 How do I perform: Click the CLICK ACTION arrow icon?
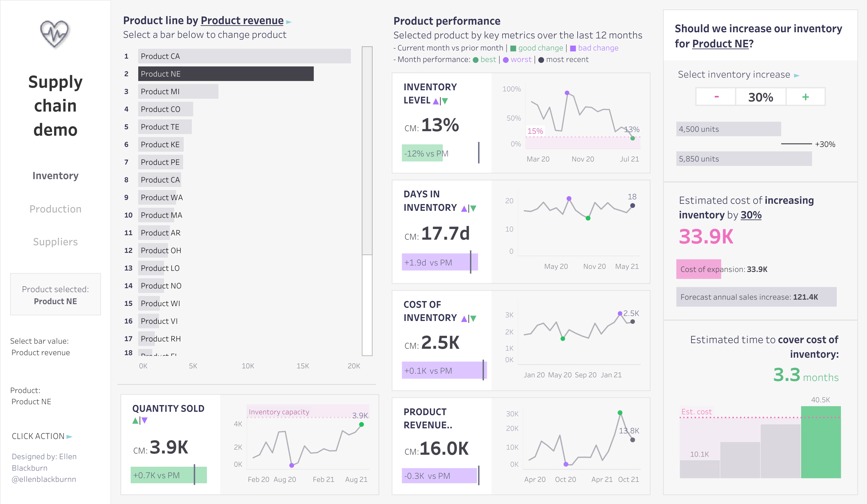[x=70, y=436]
